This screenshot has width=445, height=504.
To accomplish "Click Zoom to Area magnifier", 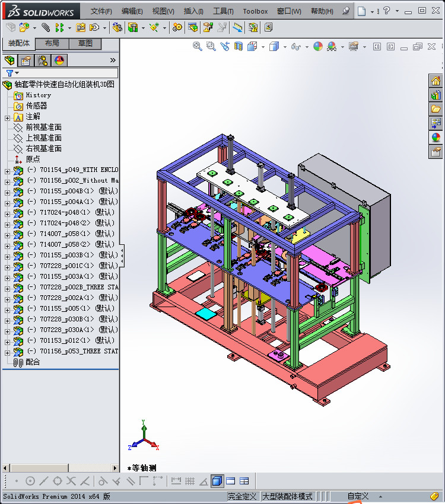I will [211, 47].
